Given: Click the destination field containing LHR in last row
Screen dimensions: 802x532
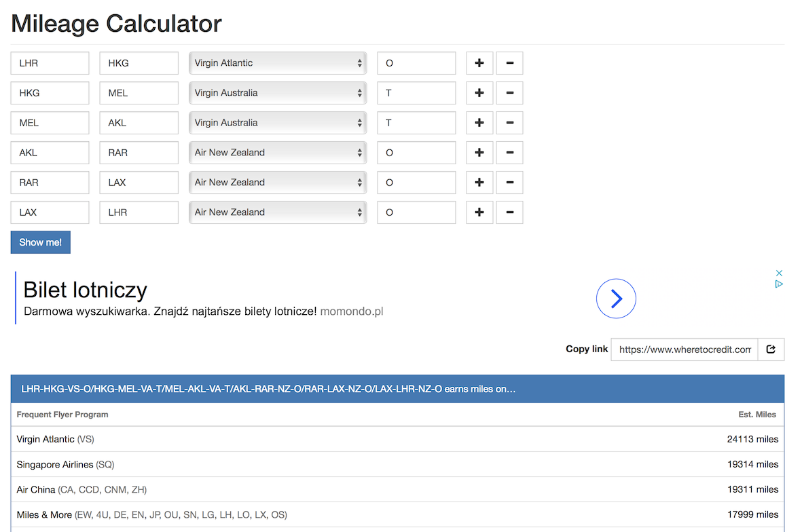Looking at the screenshot, I should click(139, 212).
